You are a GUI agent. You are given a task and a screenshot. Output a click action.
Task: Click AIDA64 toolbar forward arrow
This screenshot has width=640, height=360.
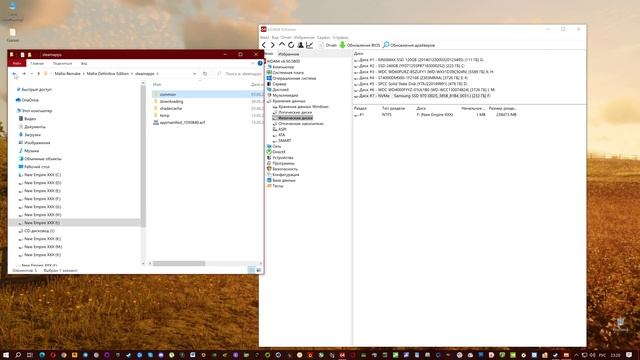(273, 45)
